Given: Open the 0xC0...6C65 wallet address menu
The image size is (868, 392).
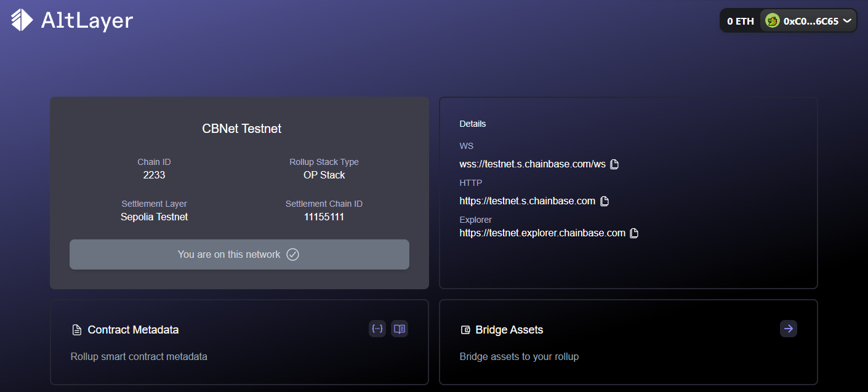Looking at the screenshot, I should pyautogui.click(x=810, y=21).
